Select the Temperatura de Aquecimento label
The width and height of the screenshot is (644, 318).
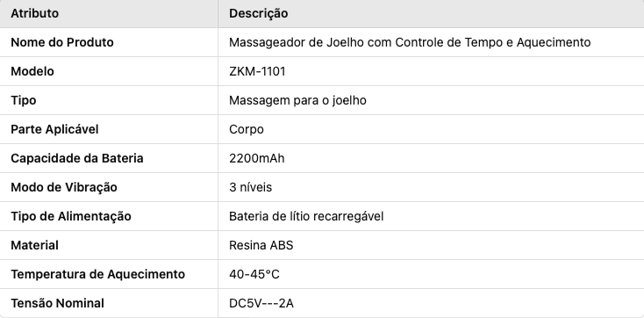coord(97,274)
